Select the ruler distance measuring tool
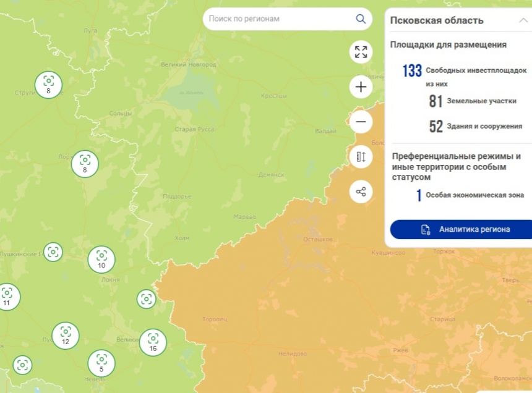The height and width of the screenshot is (393, 532). tap(361, 157)
